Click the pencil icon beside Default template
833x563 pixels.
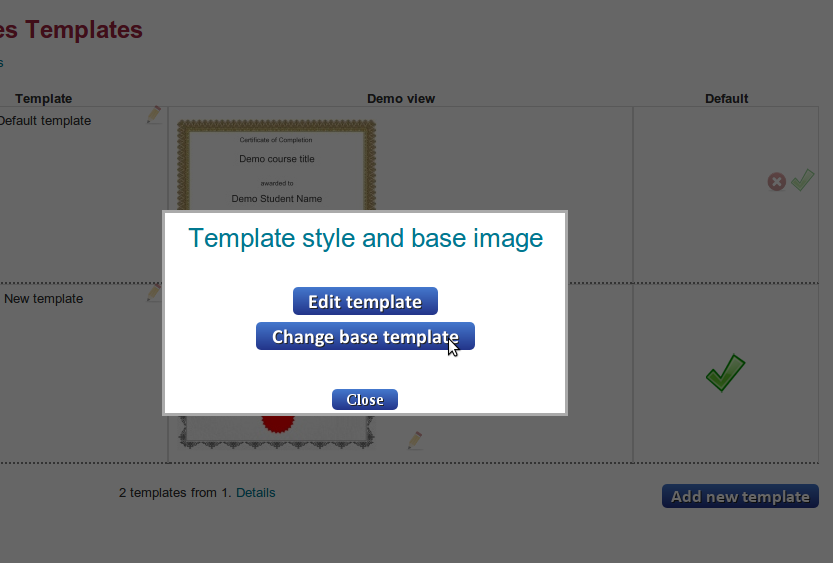[x=153, y=115]
